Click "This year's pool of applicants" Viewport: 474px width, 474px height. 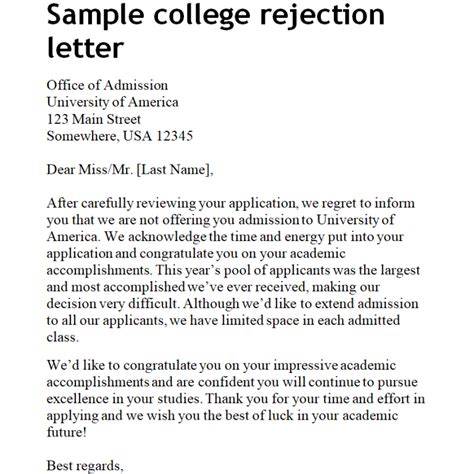[243, 270]
